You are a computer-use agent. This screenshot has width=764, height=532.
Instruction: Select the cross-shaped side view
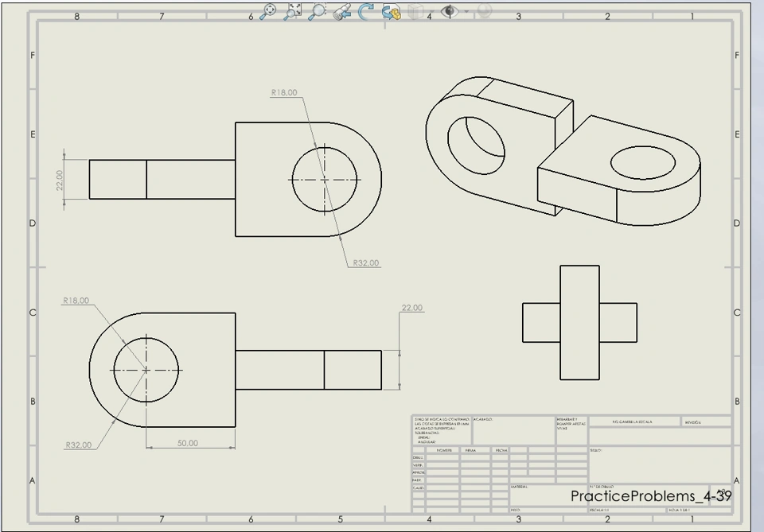coord(580,323)
